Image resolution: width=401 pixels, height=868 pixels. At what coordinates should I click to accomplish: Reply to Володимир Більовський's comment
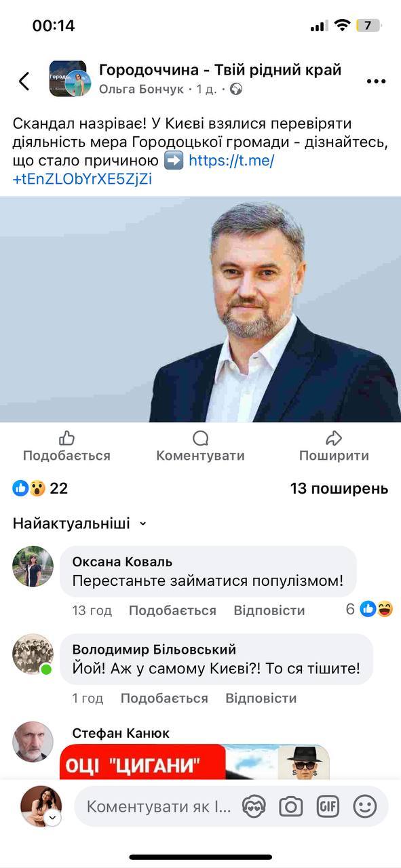(x=261, y=698)
